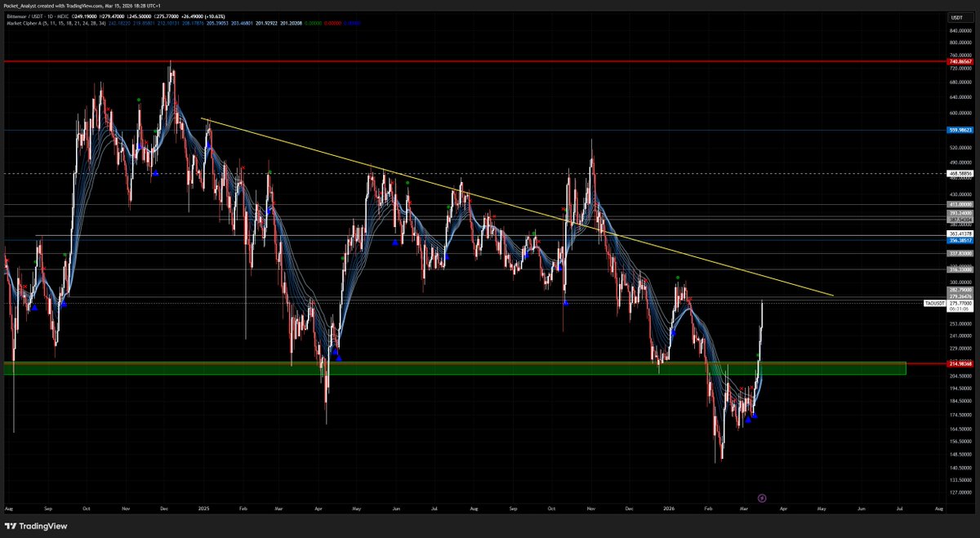Screen dimensions: 980x538
Task: Click the TradingView logo
Action: click(x=36, y=526)
